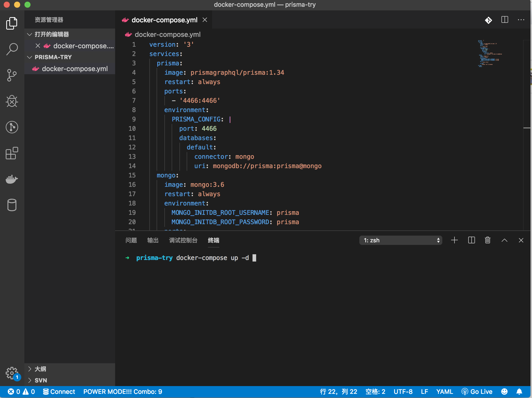Click the git diamond icon in editor toolbar
532x398 pixels.
tap(488, 20)
